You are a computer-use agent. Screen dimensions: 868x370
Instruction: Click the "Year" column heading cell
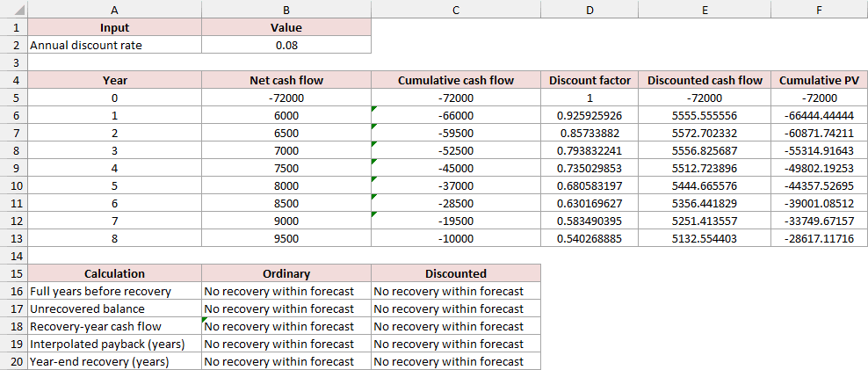(114, 80)
